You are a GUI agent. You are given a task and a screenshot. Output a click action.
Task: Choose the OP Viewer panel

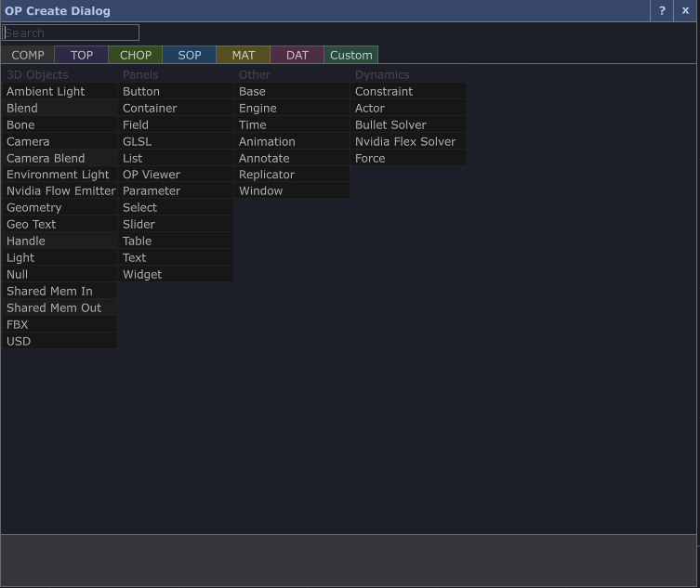point(152,175)
